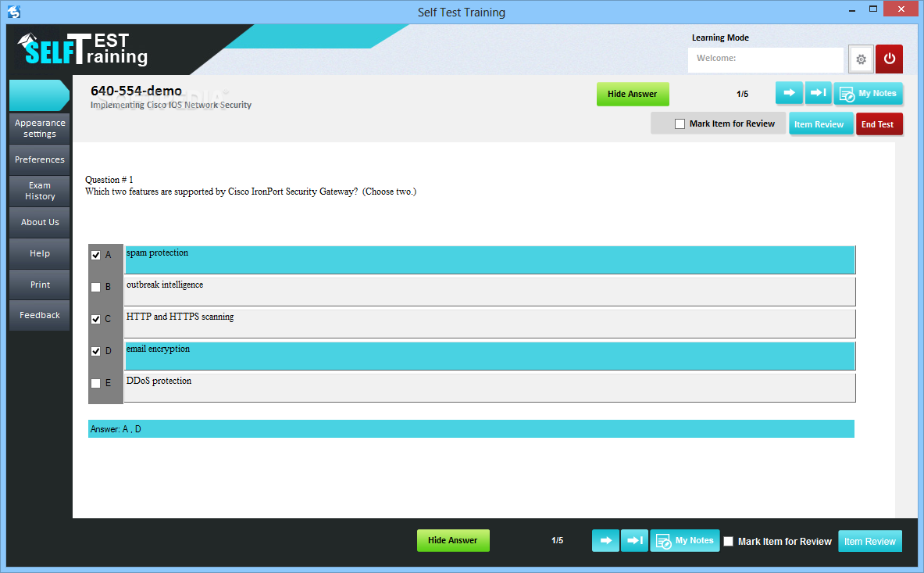Viewport: 924px width, 573px height.
Task: Go to next question using top arrow
Action: click(789, 93)
